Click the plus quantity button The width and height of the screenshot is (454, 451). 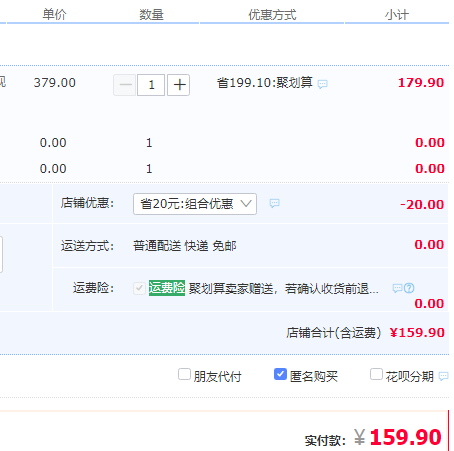pyautogui.click(x=179, y=85)
